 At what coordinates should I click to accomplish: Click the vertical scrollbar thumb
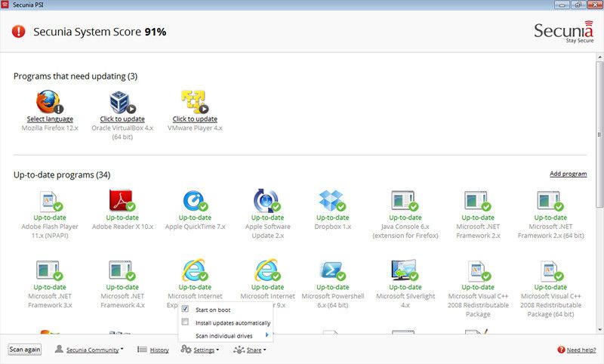(599, 135)
